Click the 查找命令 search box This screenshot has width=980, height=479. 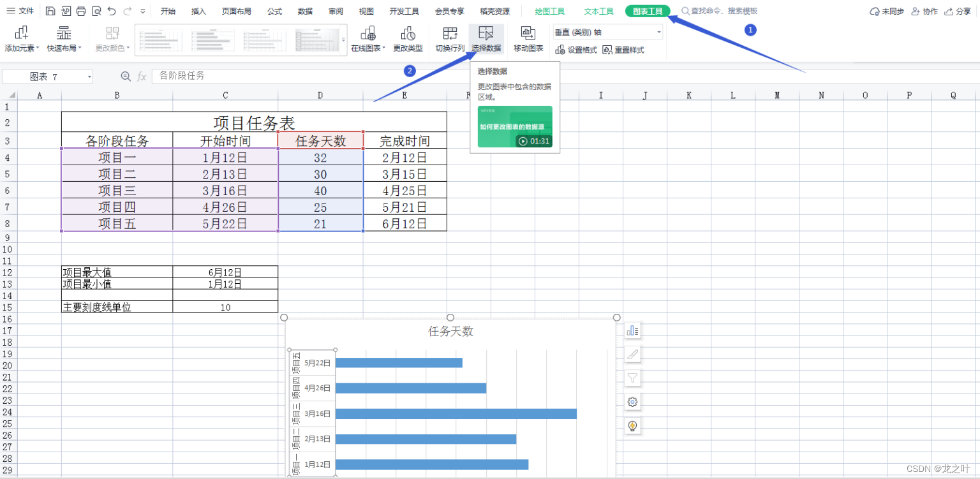coord(720,11)
